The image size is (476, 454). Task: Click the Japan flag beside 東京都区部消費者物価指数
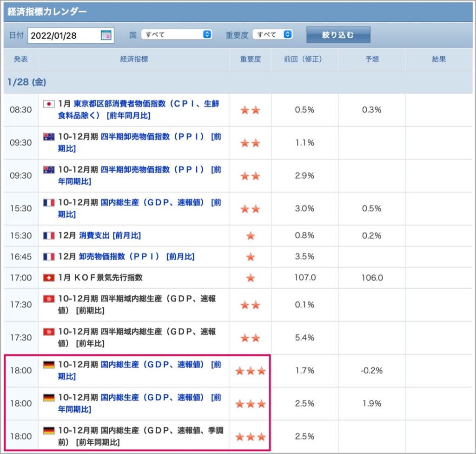point(48,104)
